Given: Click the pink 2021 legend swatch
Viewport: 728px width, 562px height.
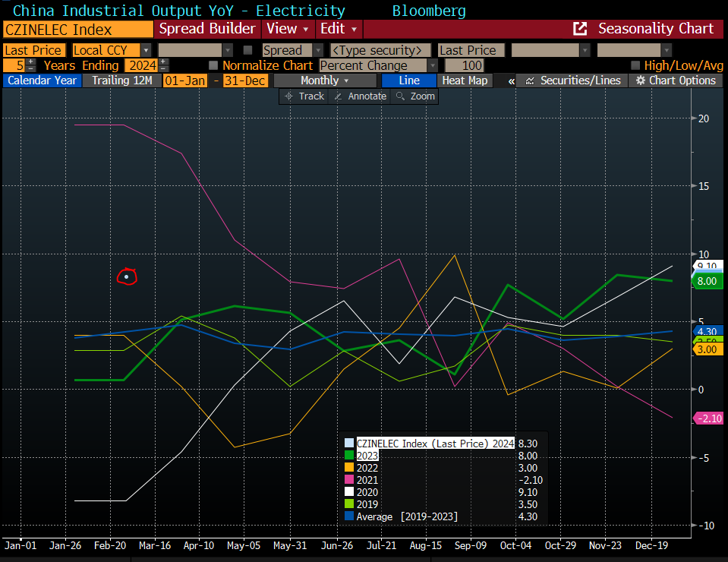Looking at the screenshot, I should click(x=349, y=479).
